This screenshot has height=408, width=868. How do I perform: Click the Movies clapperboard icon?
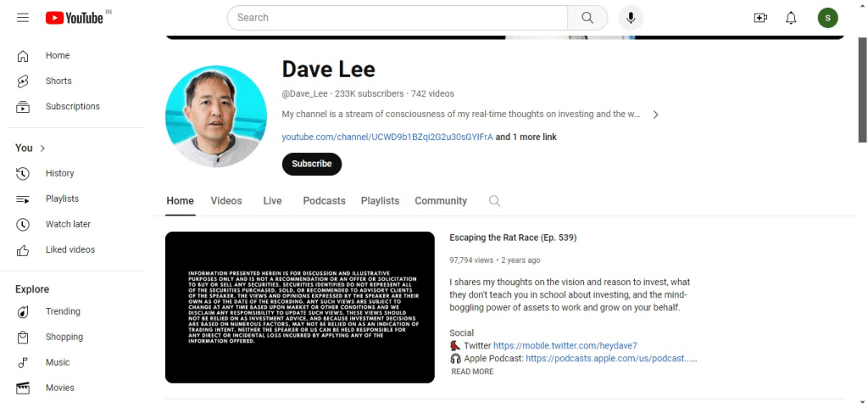[x=23, y=388]
